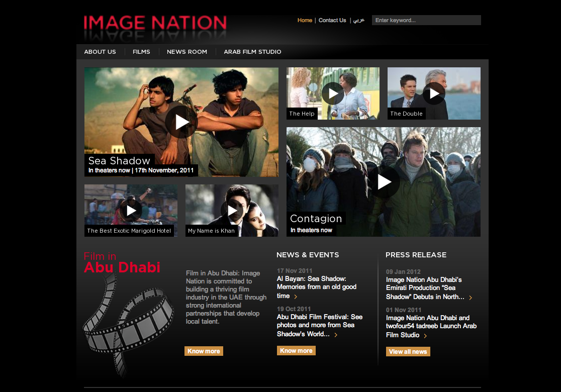Play The Double trailer

[434, 93]
